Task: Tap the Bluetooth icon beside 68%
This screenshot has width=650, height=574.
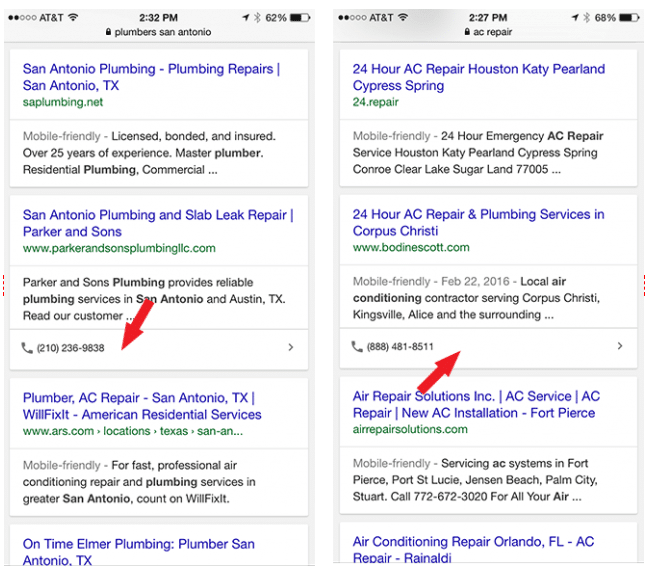Action: (587, 17)
